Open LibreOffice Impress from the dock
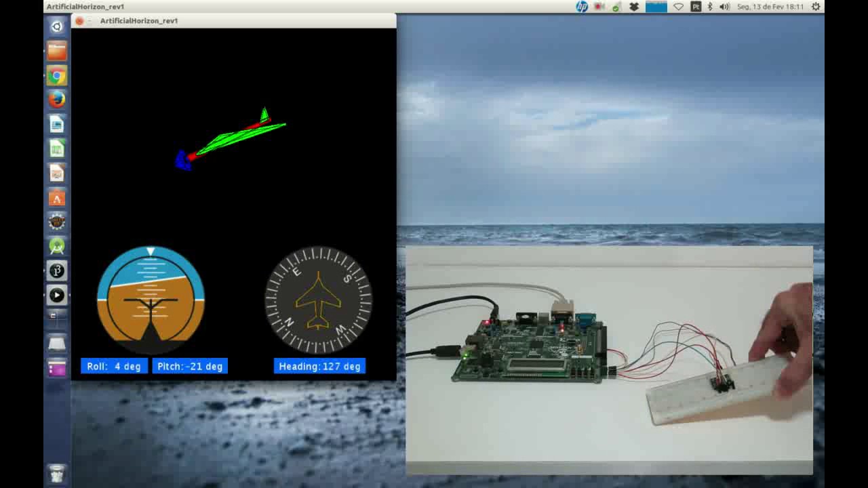 (x=57, y=173)
